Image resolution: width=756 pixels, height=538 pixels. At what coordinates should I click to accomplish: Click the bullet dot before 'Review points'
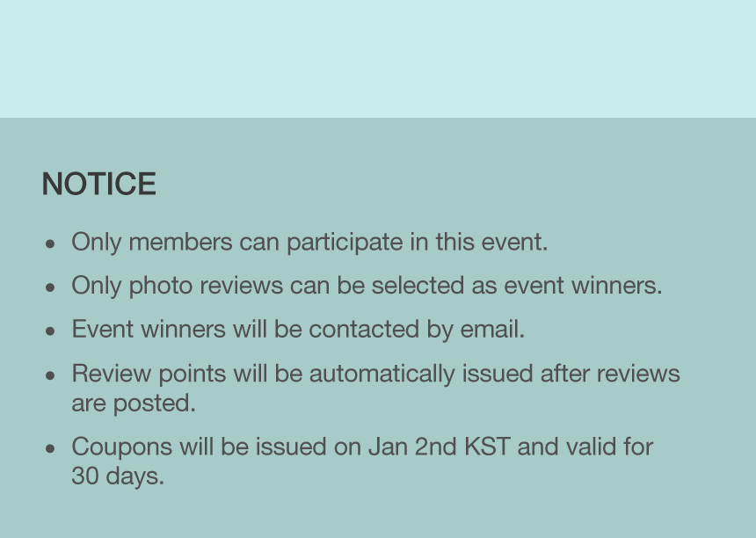pos(50,375)
